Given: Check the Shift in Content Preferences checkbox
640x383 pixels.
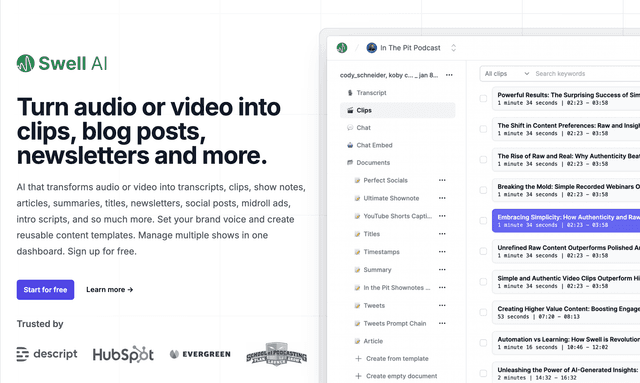Looking at the screenshot, I should pos(483,129).
